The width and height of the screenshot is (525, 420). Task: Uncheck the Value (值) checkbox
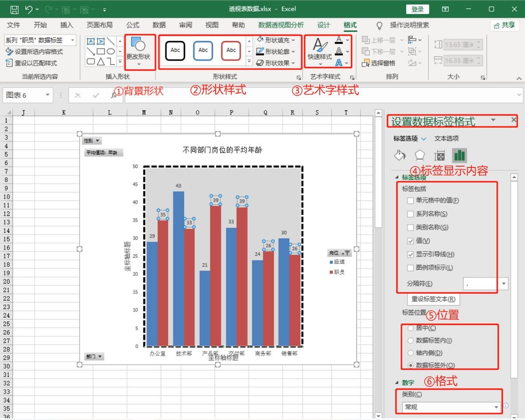click(x=410, y=241)
